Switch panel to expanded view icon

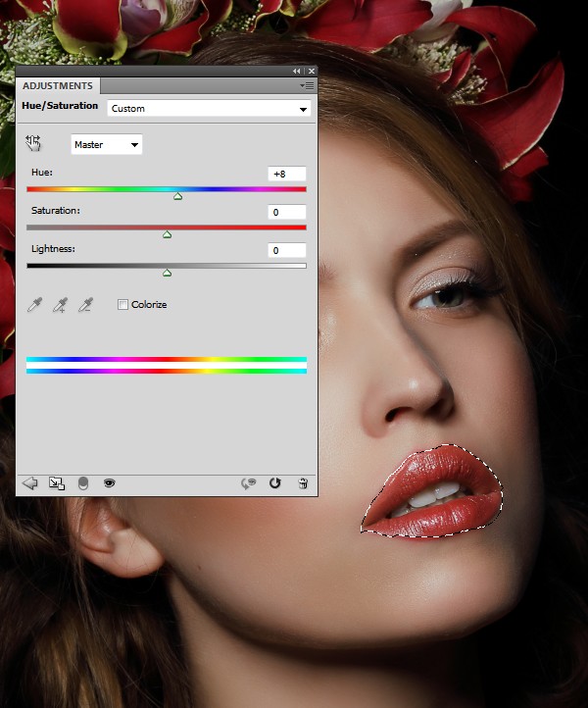pos(57,482)
